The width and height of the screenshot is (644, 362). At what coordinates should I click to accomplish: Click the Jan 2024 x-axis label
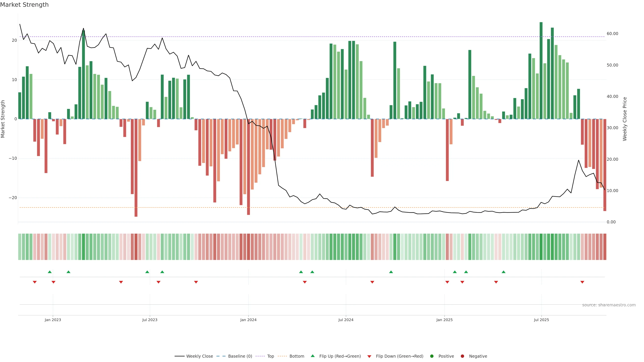tap(248, 320)
